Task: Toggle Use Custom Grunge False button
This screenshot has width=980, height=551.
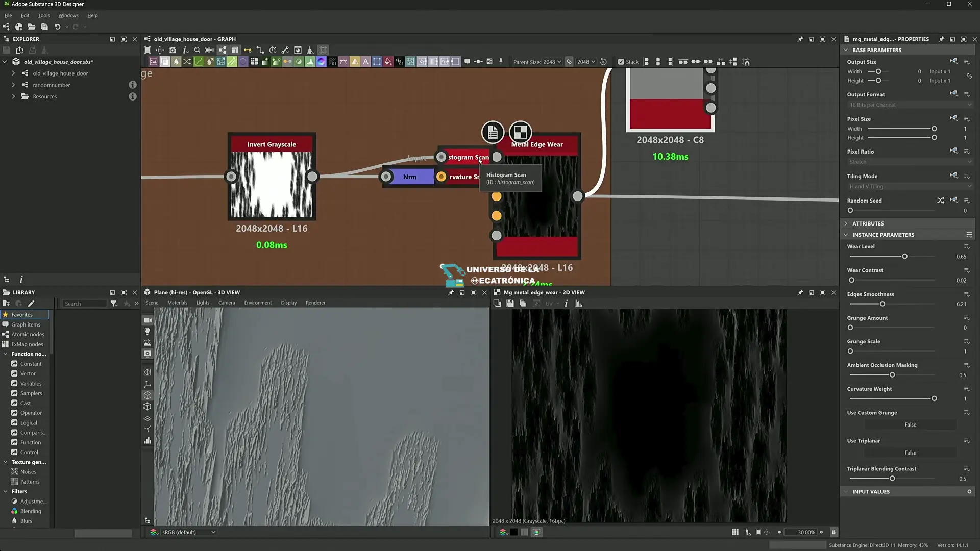Action: pos(910,425)
